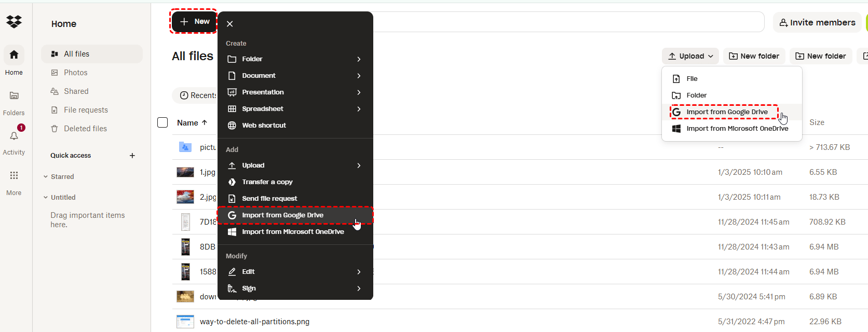The width and height of the screenshot is (868, 332).
Task: Select Import from Microsoft OneDrive in New menu
Action: [x=295, y=232]
